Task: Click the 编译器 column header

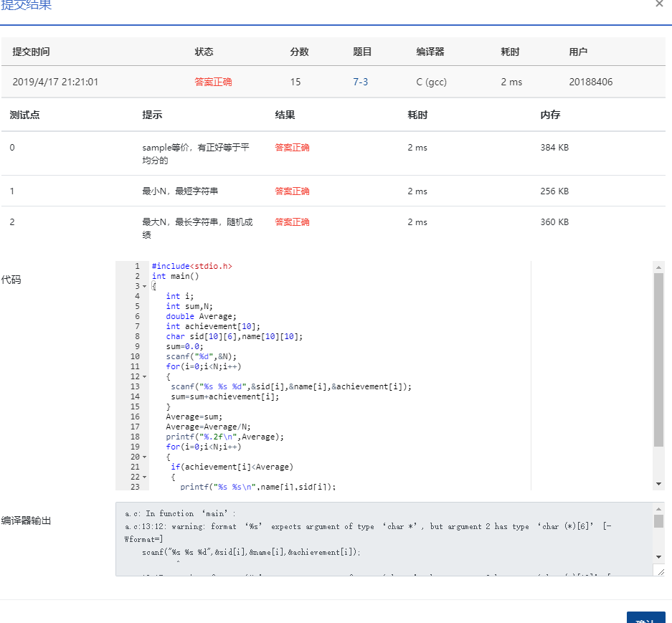Action: point(430,52)
